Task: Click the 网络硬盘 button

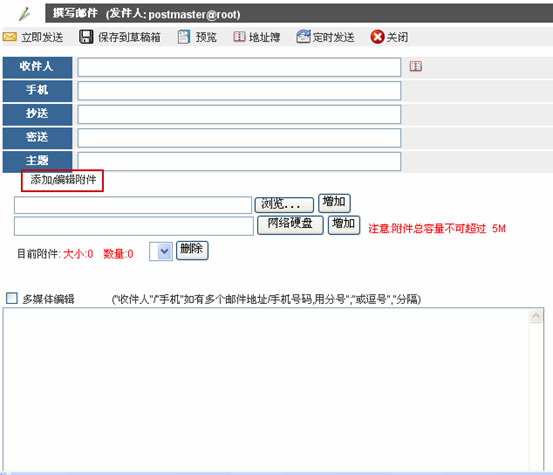Action: (x=290, y=225)
